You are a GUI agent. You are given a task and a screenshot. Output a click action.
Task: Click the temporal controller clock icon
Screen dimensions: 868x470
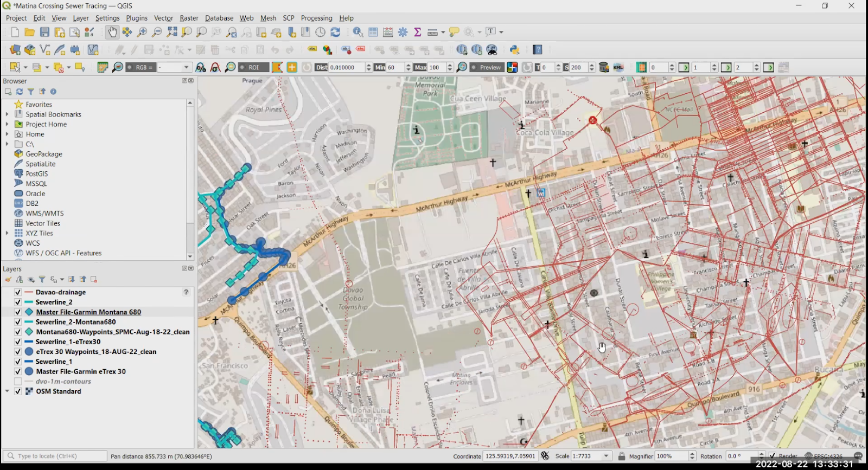(x=321, y=33)
